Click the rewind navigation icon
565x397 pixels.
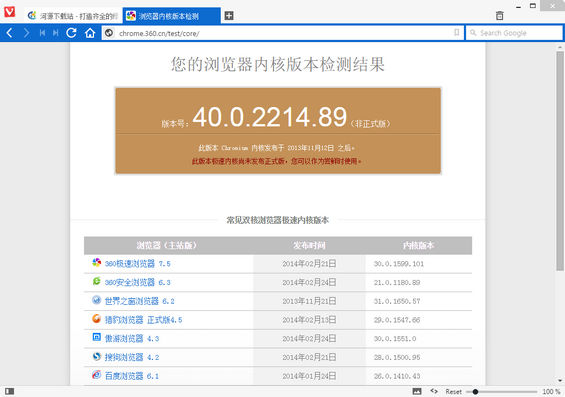42,33
